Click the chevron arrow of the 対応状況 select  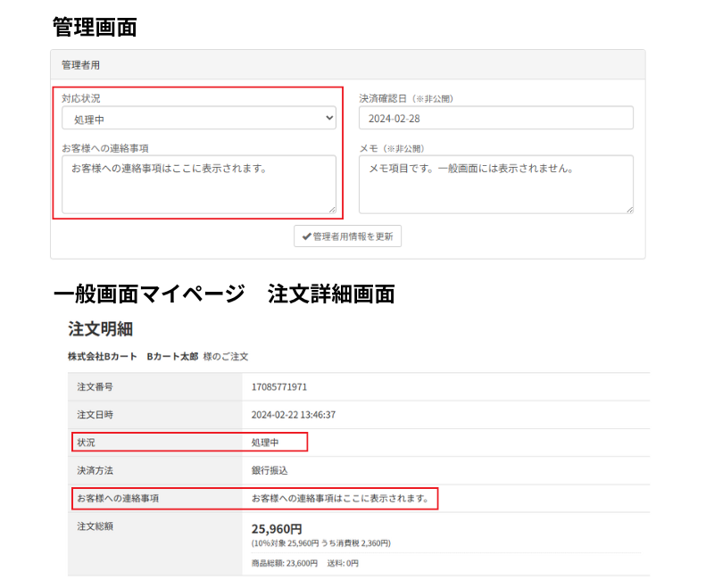329,119
